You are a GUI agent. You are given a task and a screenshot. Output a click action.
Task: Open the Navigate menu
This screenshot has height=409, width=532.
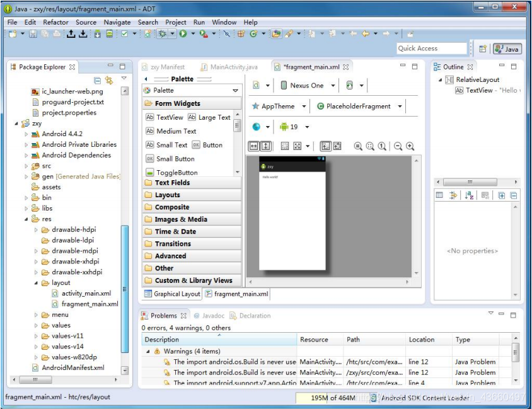[x=117, y=22]
